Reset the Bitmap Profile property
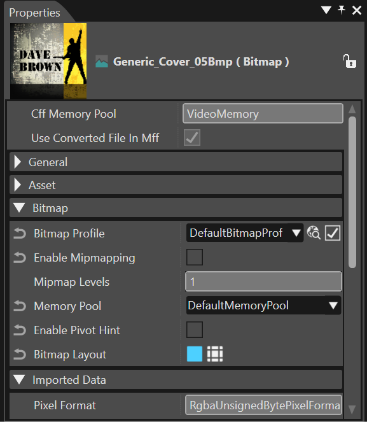 tap(20, 234)
